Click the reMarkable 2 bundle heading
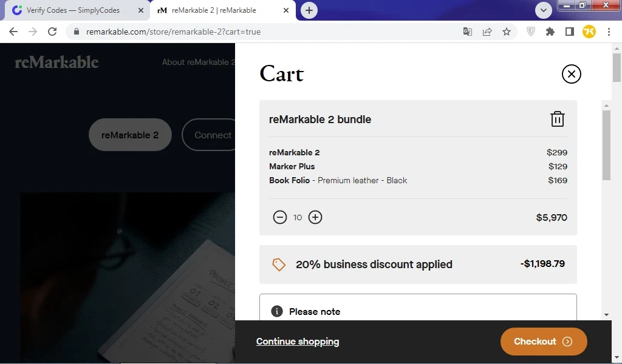The height and width of the screenshot is (364, 622). pos(320,120)
